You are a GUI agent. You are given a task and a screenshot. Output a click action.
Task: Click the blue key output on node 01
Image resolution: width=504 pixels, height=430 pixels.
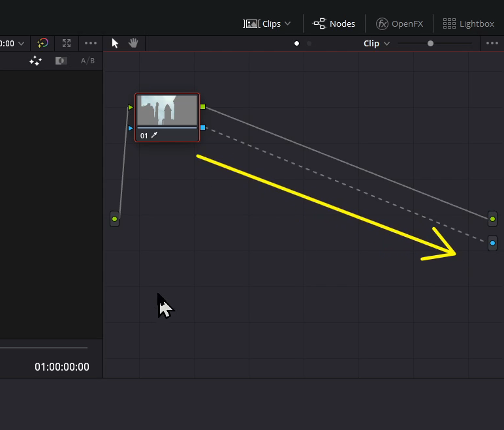pos(203,128)
